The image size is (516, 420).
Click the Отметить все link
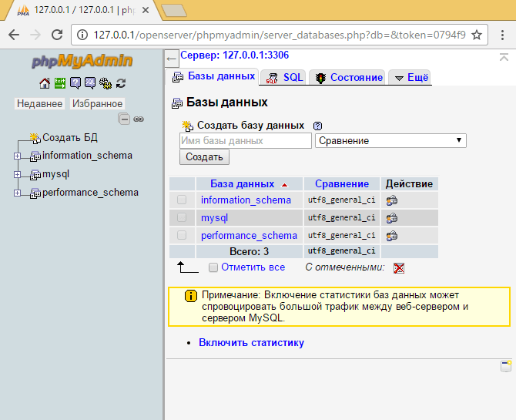(x=253, y=267)
